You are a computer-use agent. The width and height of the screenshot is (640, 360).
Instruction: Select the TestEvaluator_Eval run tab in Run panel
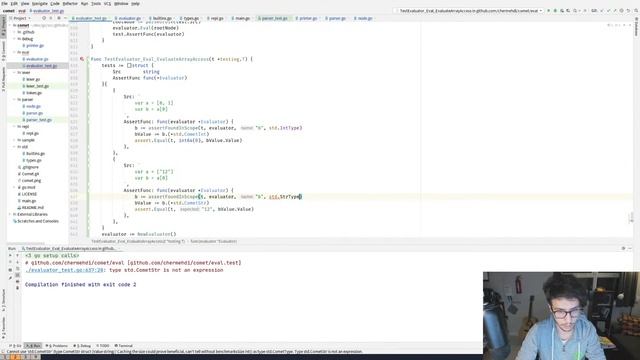tap(69, 249)
